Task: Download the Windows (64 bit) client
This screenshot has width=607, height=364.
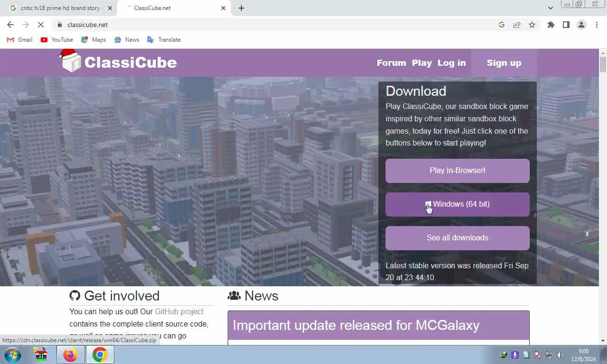Action: [457, 204]
